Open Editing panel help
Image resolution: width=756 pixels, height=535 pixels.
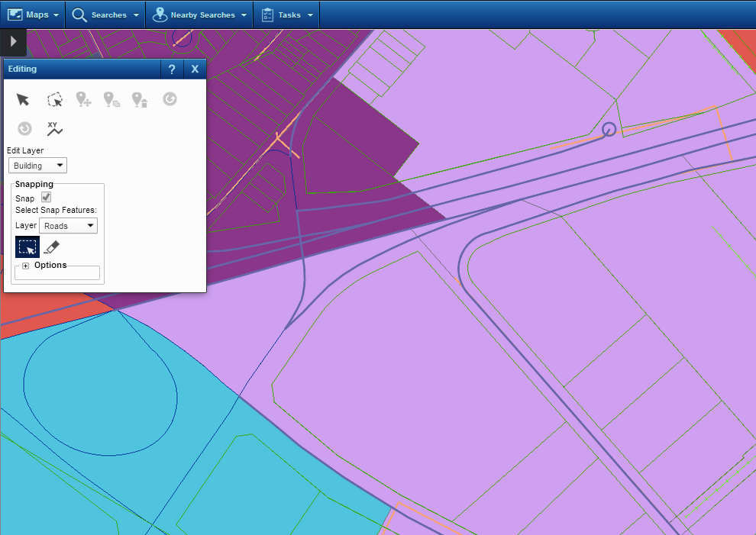click(x=172, y=69)
